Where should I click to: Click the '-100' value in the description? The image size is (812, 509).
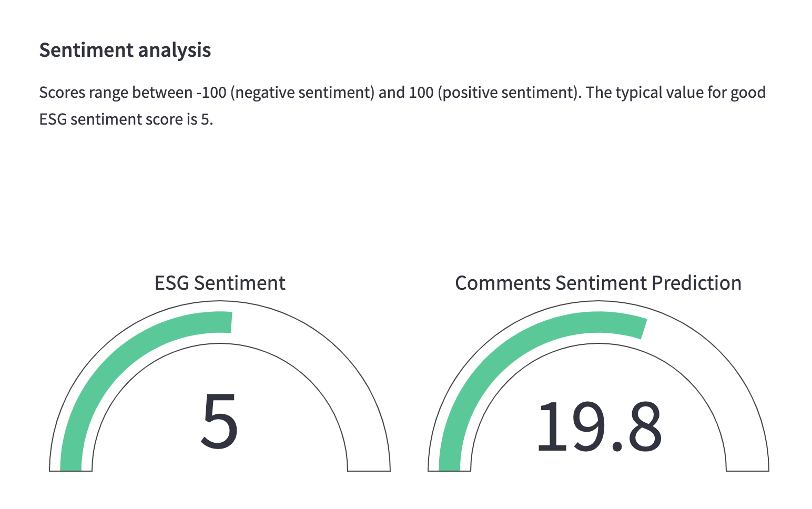tap(211, 93)
